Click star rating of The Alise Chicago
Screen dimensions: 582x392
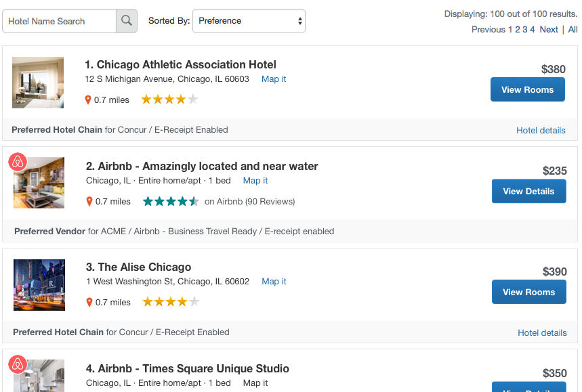[x=171, y=302]
